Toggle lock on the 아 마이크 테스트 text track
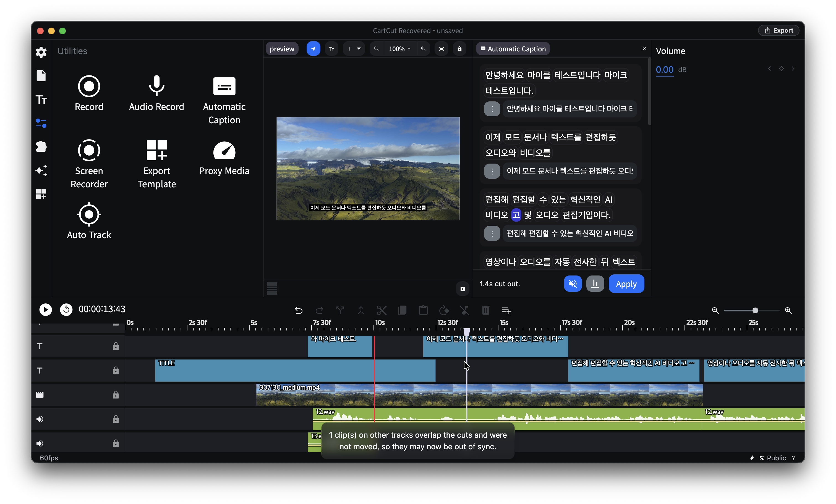This screenshot has height=504, width=836. coord(116,346)
